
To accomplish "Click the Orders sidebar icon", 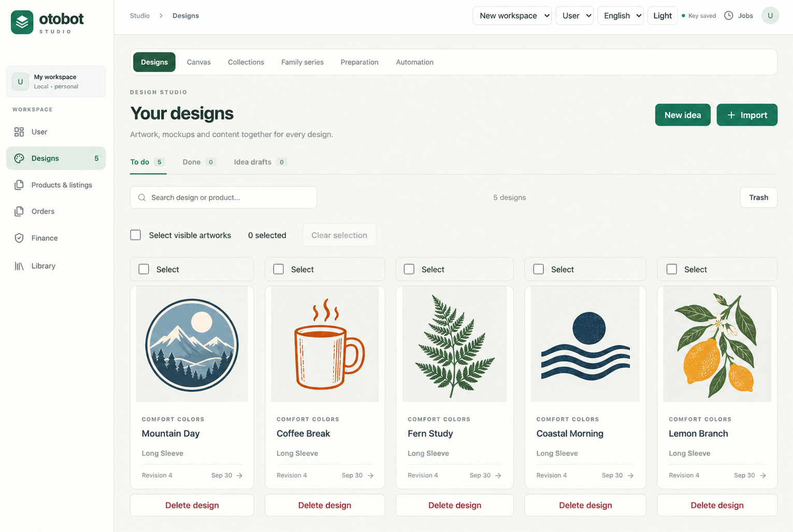I will pyautogui.click(x=19, y=211).
